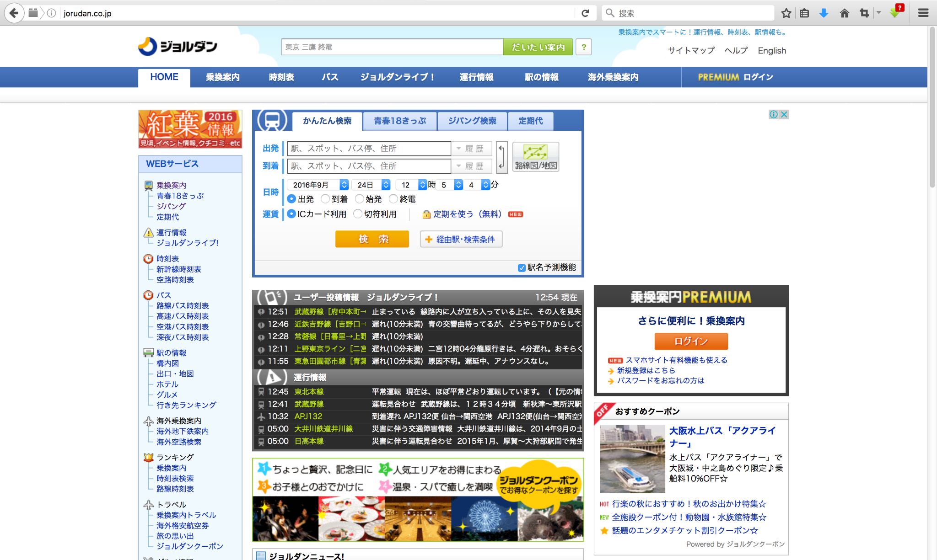Screen dimensions: 937x560
Task: Click the station icon beside 駅の情報
Action: tap(149, 352)
